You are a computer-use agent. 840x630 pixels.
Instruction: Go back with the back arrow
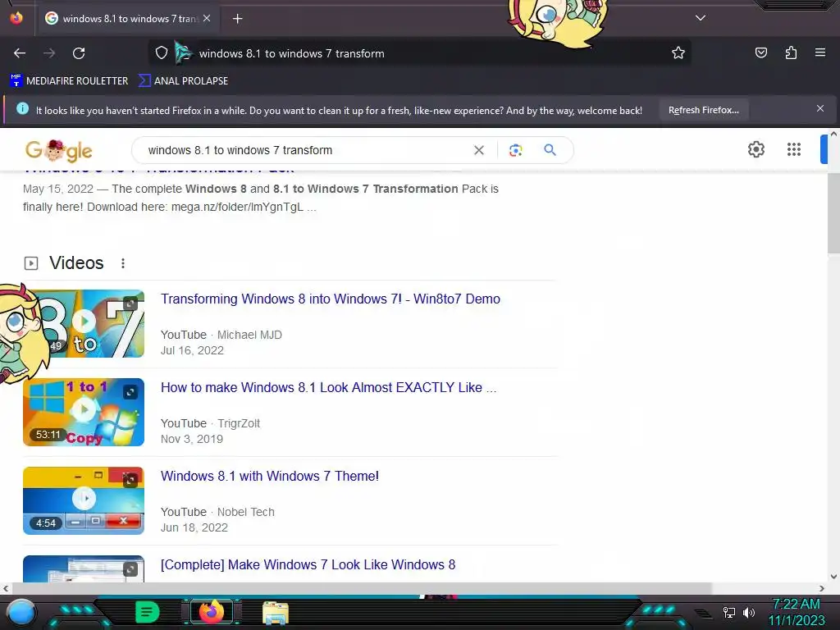click(x=20, y=53)
